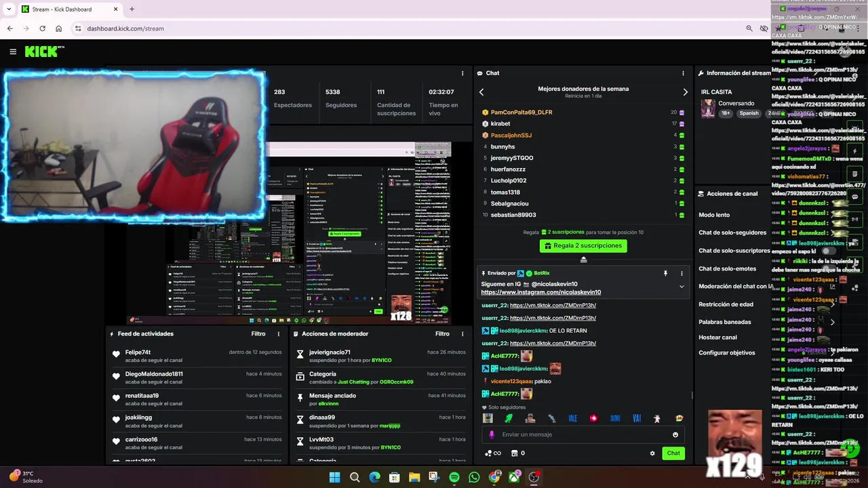
Task: Open File Explorer from the taskbar
Action: coord(414,477)
